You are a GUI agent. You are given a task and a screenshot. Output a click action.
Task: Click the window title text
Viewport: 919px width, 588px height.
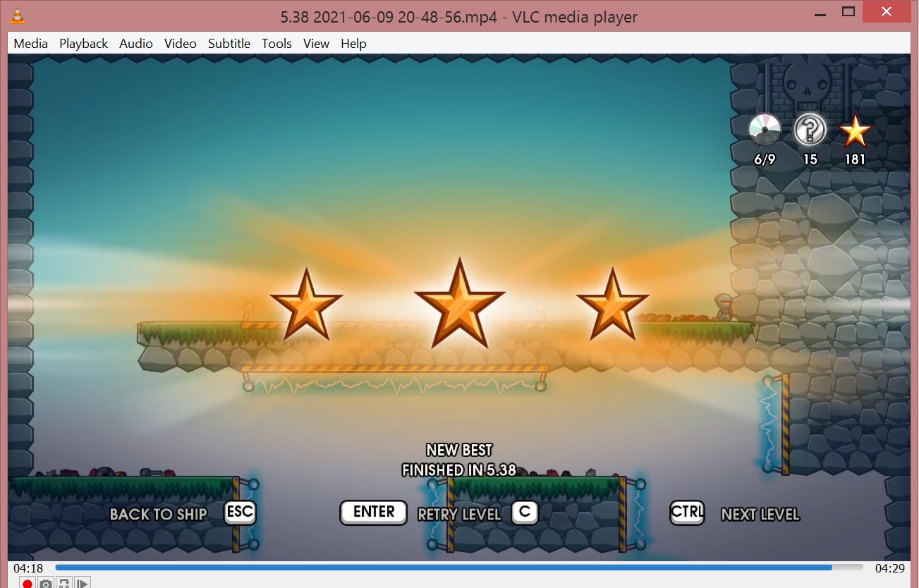coord(459,18)
